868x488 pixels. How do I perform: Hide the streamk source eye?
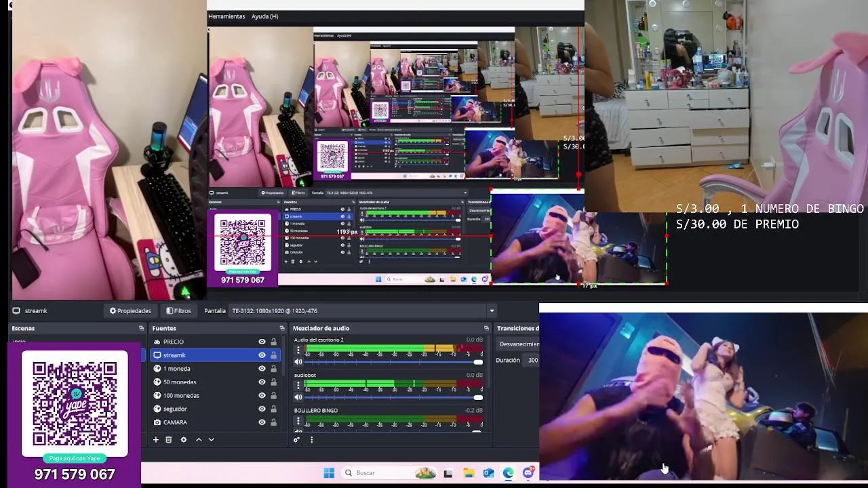click(262, 355)
